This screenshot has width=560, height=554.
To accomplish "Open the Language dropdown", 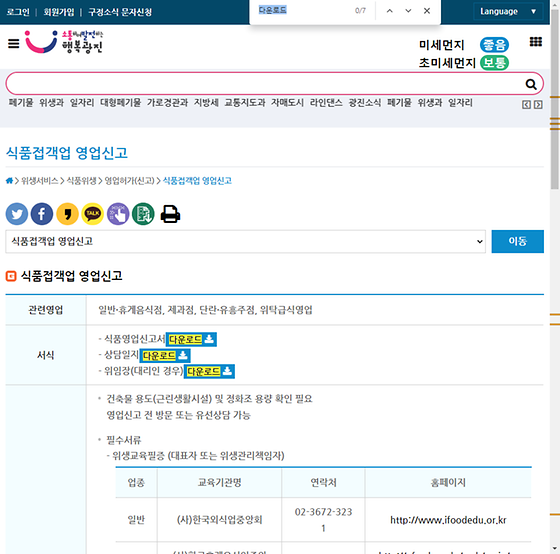I will click(508, 11).
